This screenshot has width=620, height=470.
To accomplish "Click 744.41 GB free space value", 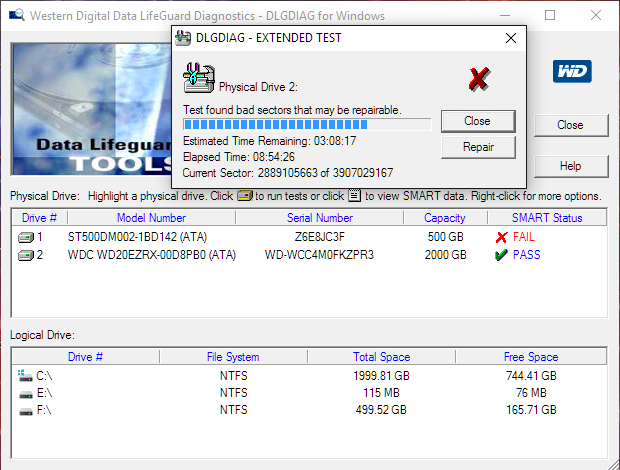I will click(x=531, y=376).
